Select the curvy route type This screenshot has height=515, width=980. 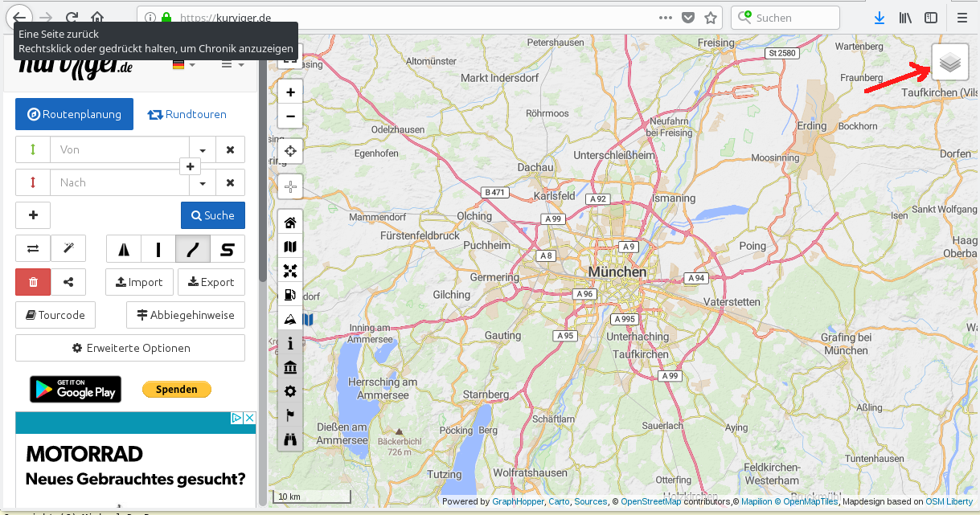click(193, 249)
